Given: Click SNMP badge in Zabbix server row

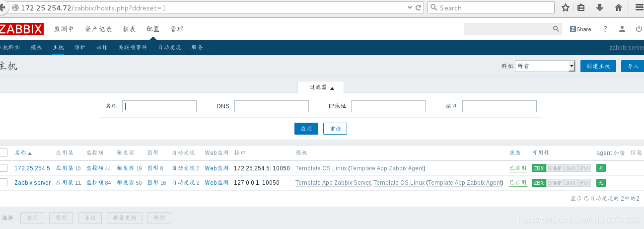Looking at the screenshot, I should point(555,183).
